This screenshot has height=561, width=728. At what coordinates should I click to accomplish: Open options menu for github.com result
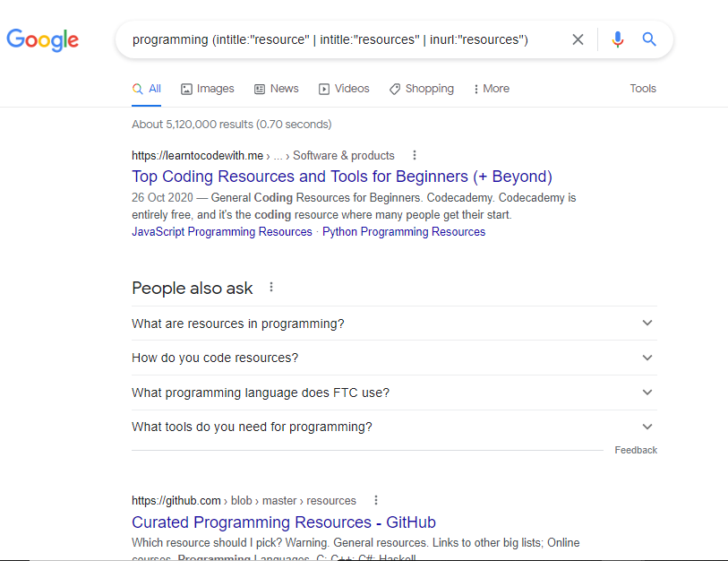point(375,500)
